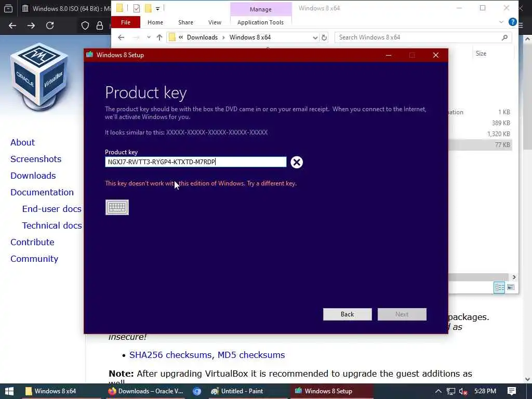Viewport: 532px width, 399px height.
Task: Click the taskbar clock showing 5:28 PM
Action: [x=485, y=391]
